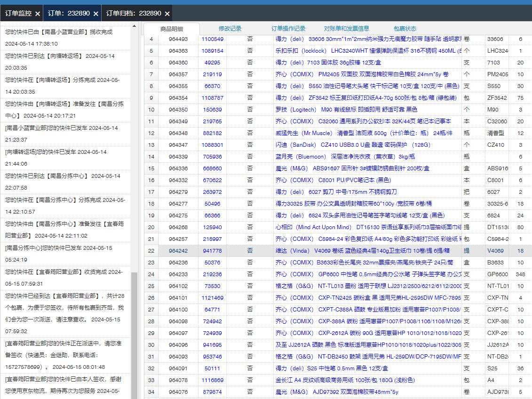Click the tracking entry with 快递员:金继勋
This screenshot has height=399, width=532.
click(65, 355)
